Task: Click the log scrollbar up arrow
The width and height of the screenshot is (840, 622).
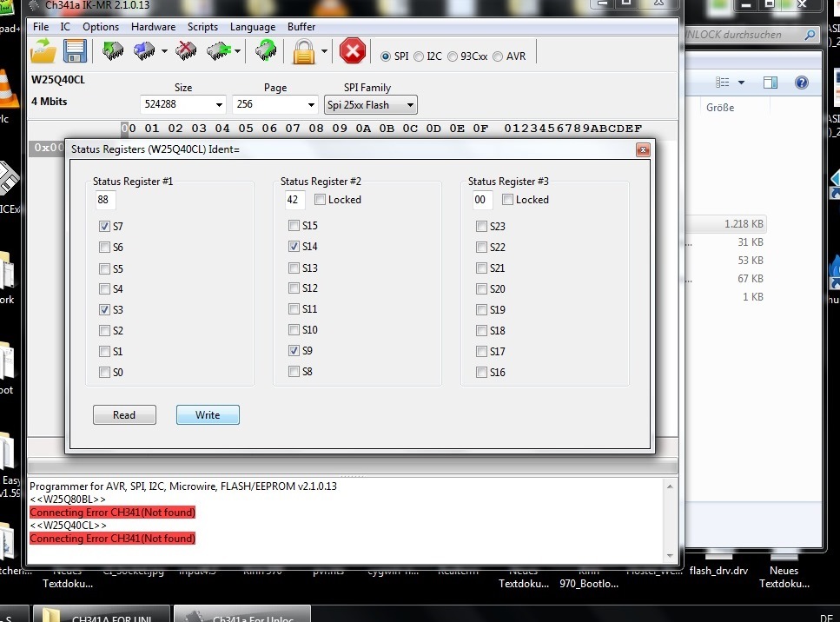Action: (670, 486)
